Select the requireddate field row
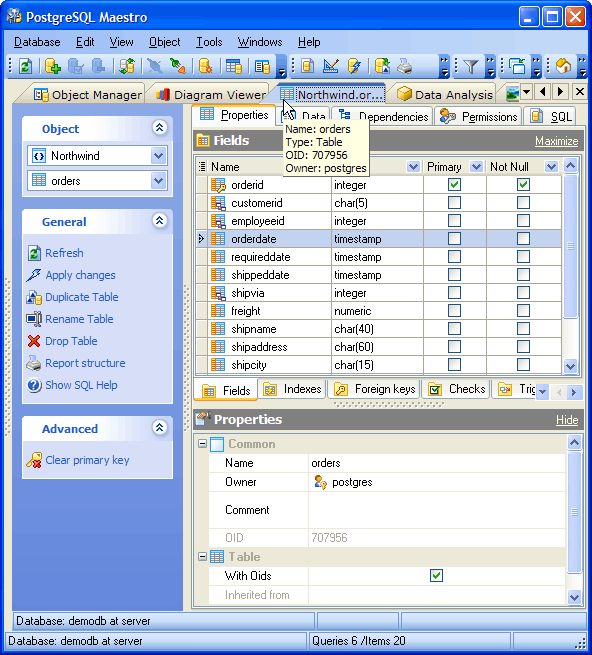Viewport: 592px width, 655px height. pos(379,257)
